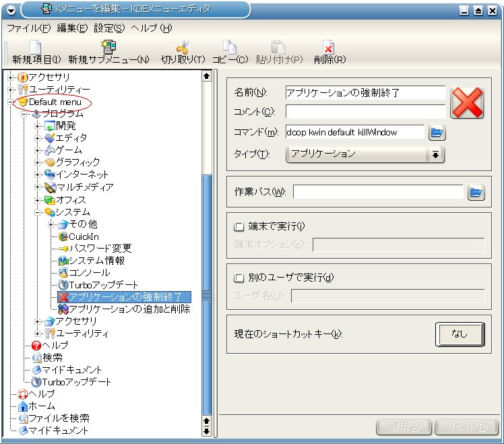The height and width of the screenshot is (444, 504).
Task: Expand the その他 tree node
Action: click(x=51, y=224)
